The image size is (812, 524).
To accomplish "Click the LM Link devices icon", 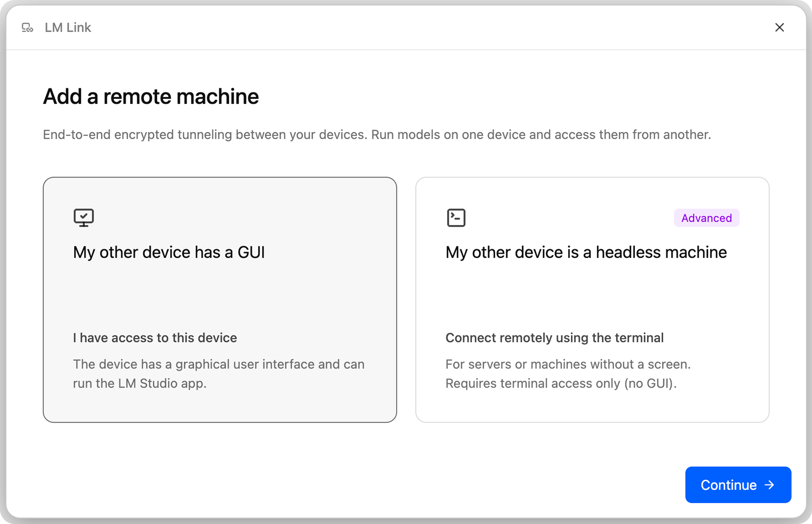I will coord(27,28).
